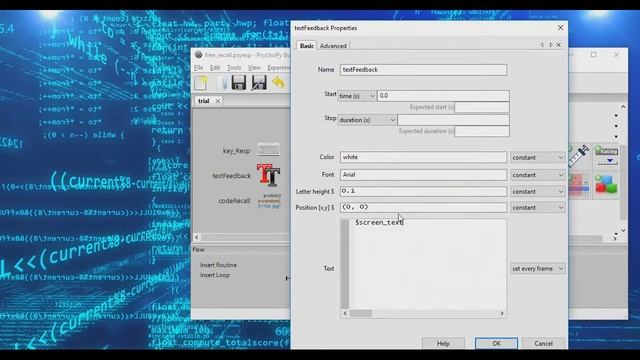Switch to the Advanced tab
Screen dimensions: 640x360
coord(333,46)
